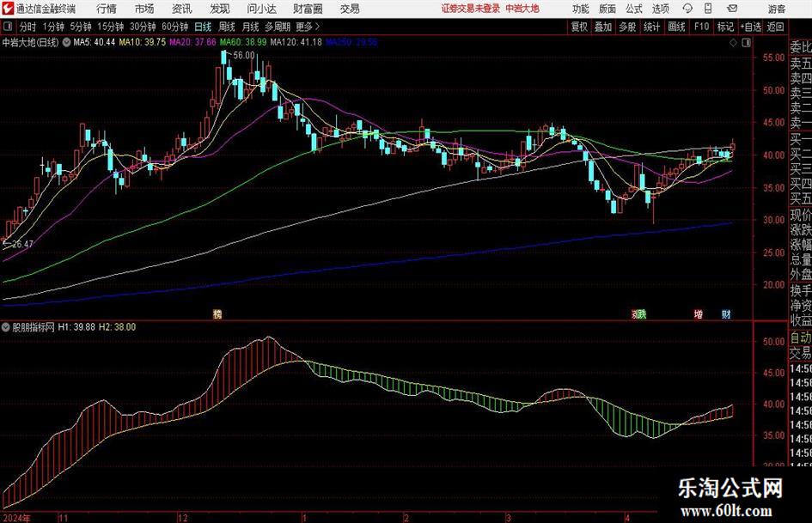
Task: Click the 多股 toolbar button
Action: click(x=627, y=27)
